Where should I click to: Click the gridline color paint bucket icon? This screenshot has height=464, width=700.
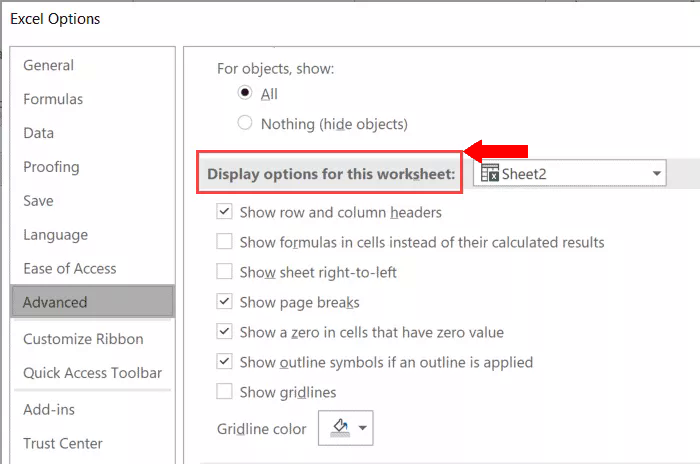pyautogui.click(x=340, y=428)
